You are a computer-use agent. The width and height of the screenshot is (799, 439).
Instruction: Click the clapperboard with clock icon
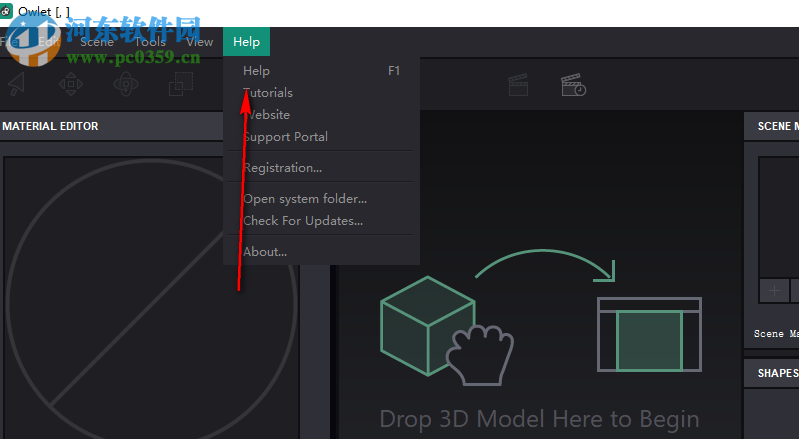coord(573,85)
